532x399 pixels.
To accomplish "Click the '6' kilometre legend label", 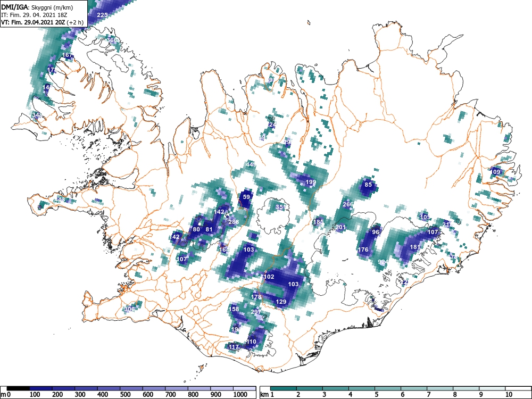I will pyautogui.click(x=402, y=395).
